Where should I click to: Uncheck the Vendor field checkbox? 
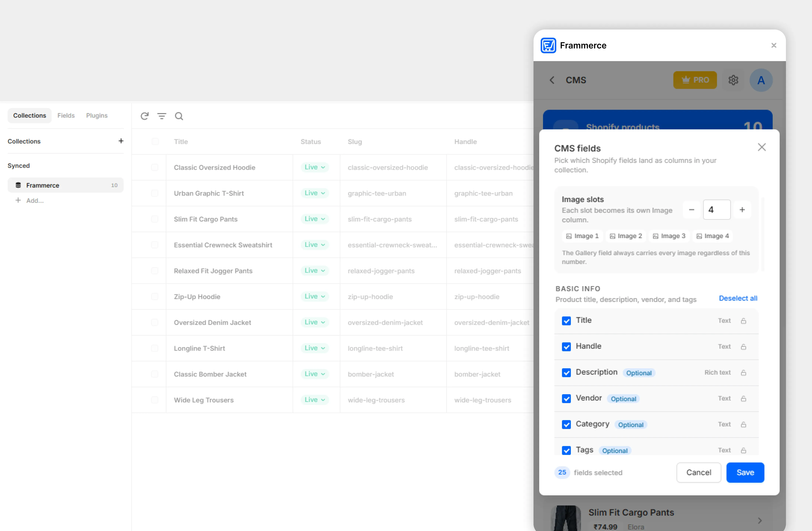566,398
